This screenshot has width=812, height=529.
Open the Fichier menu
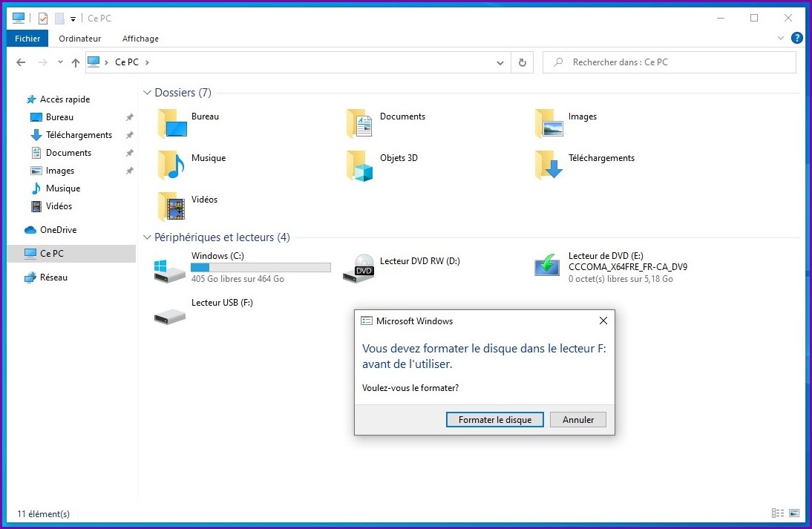[27, 39]
